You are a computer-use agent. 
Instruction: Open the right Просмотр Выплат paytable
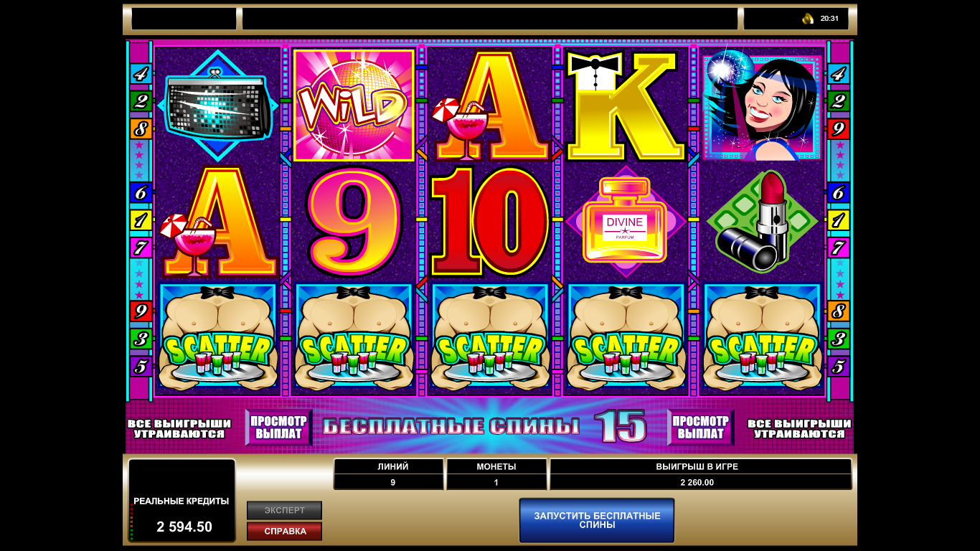[701, 427]
